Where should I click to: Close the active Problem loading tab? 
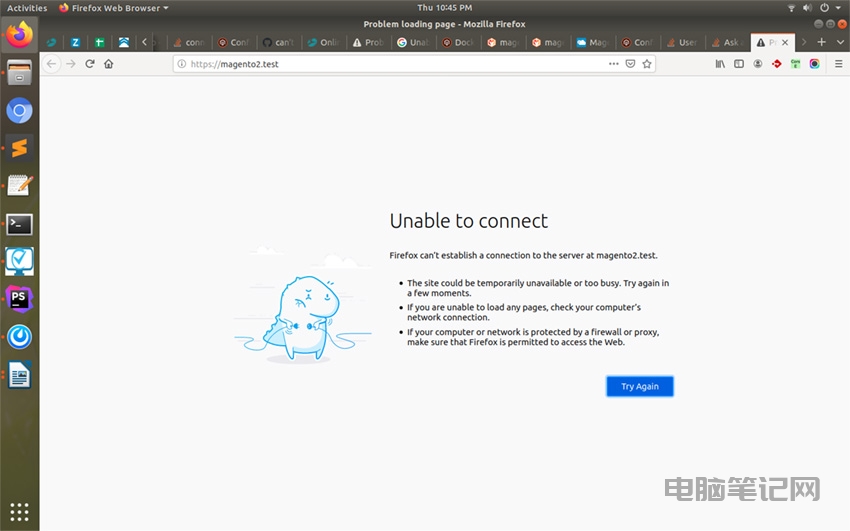(x=785, y=42)
